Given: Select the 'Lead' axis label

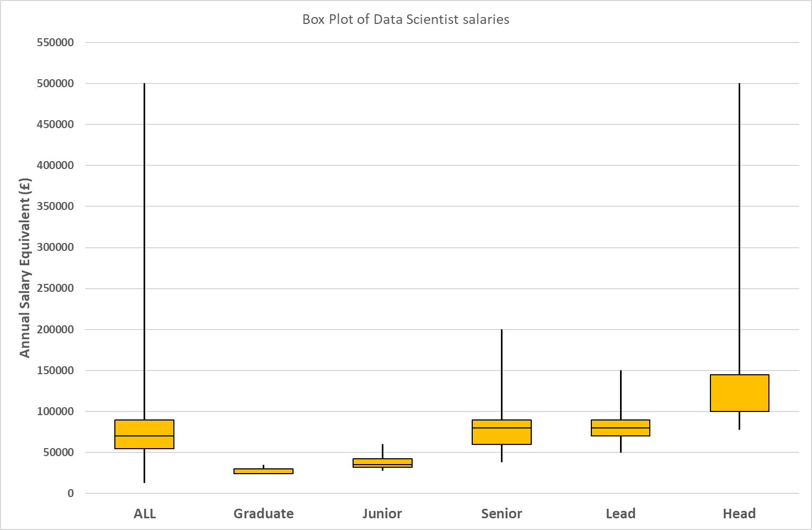Looking at the screenshot, I should [x=621, y=514].
